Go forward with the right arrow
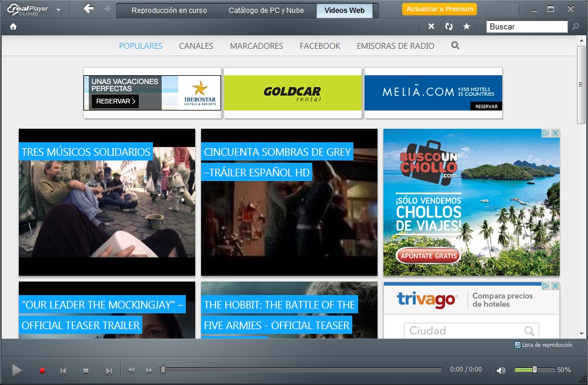Screen dimensions: 588x385 [x=107, y=8]
